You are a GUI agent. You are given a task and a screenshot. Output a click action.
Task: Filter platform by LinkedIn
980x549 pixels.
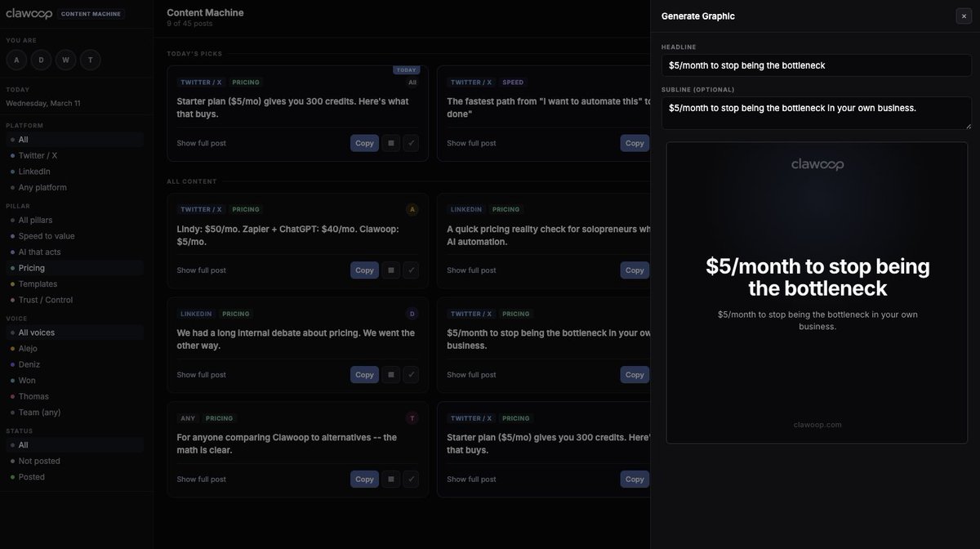75,172
